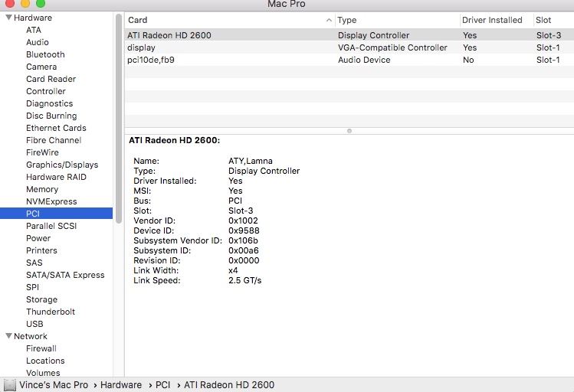This screenshot has width=574, height=392.
Task: Click the Device ID value 0x9588
Action: click(244, 230)
